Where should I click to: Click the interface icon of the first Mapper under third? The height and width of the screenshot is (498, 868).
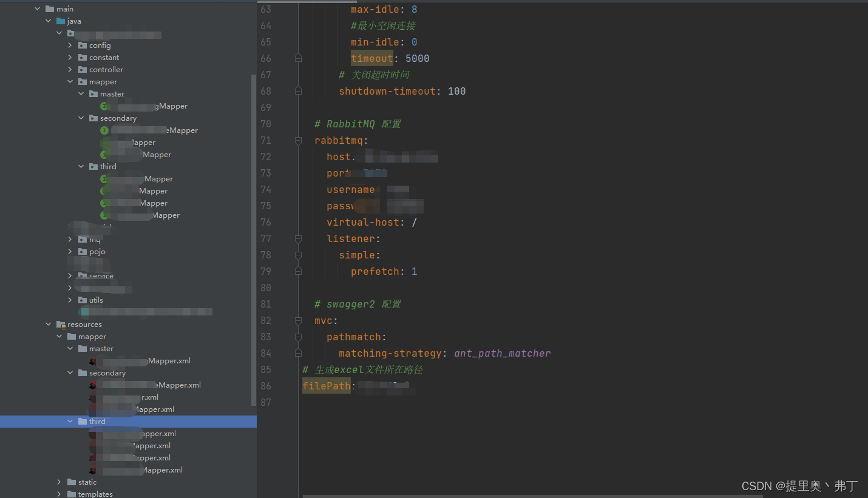(x=104, y=178)
